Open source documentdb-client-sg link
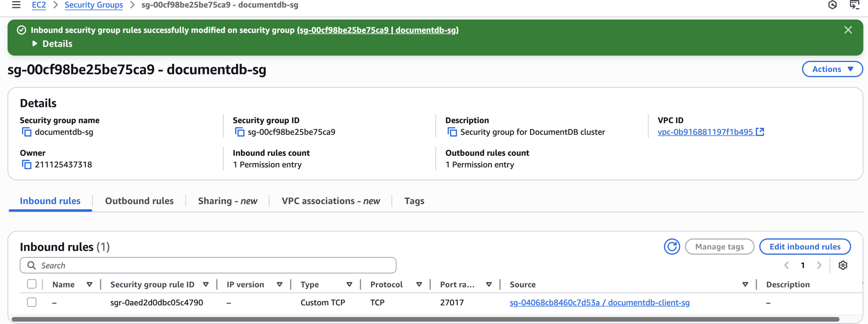Screen dimensions: 868x324 [x=600, y=303]
